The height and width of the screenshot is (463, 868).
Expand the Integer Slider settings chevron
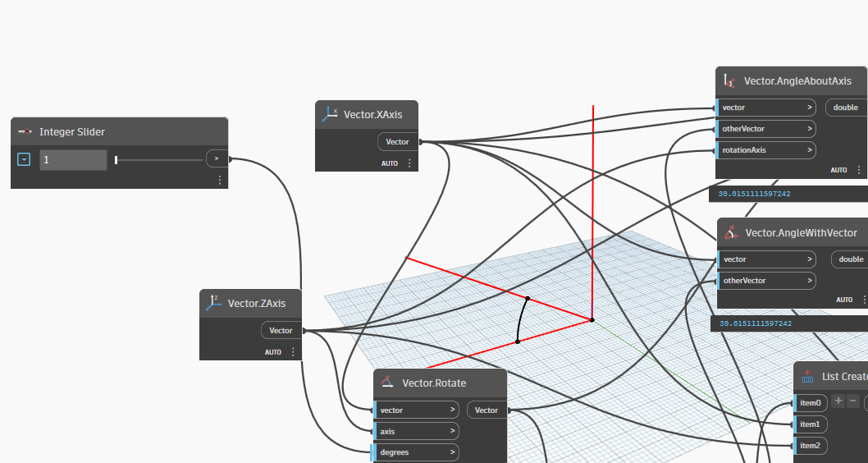coord(24,159)
